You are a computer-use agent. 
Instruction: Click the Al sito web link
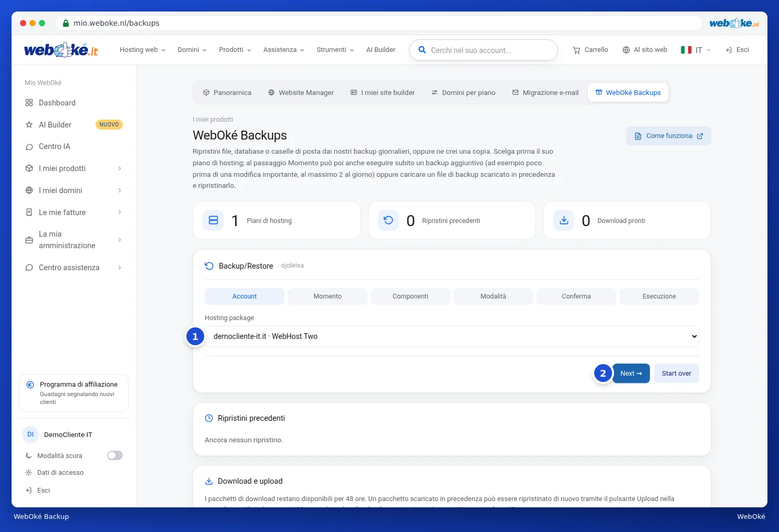pos(645,50)
